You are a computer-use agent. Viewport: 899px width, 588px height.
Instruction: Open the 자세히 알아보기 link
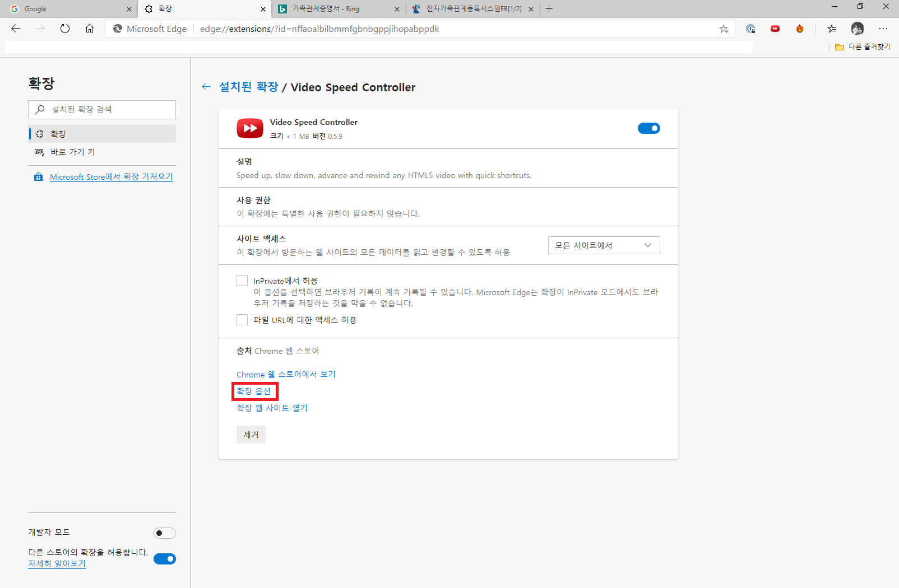[57, 563]
